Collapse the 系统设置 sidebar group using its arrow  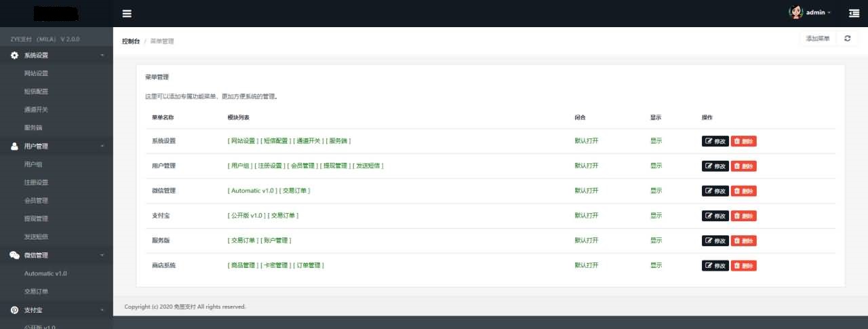coord(102,56)
